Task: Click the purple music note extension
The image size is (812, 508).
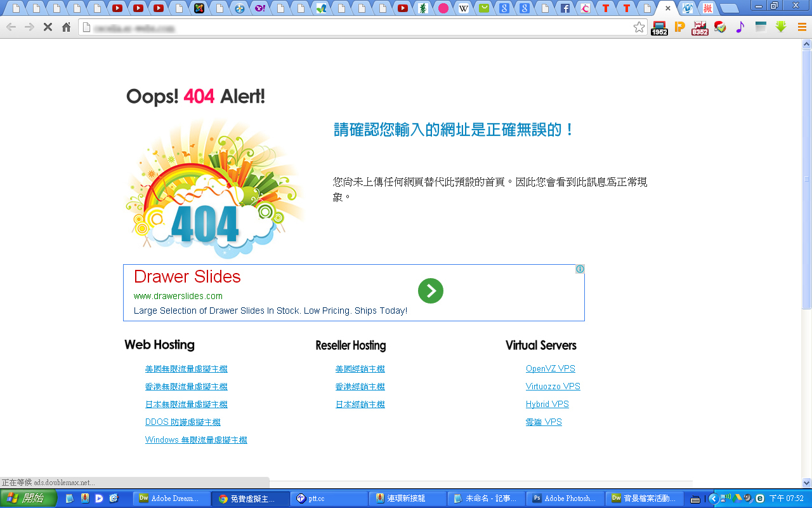Action: point(740,27)
